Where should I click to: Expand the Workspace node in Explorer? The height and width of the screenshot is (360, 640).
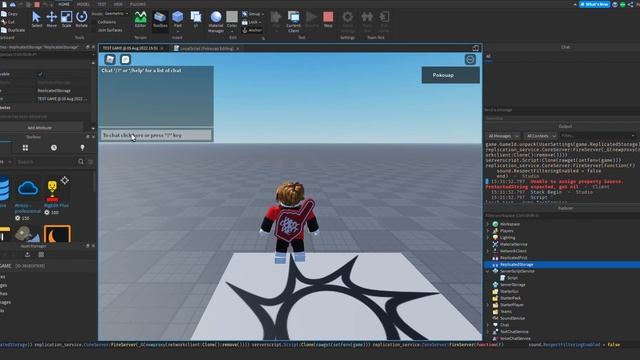488,224
